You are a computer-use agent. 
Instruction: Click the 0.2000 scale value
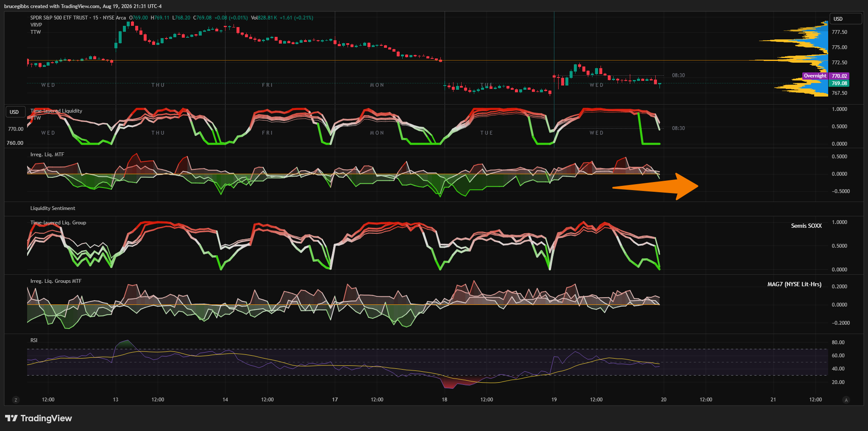pos(839,287)
